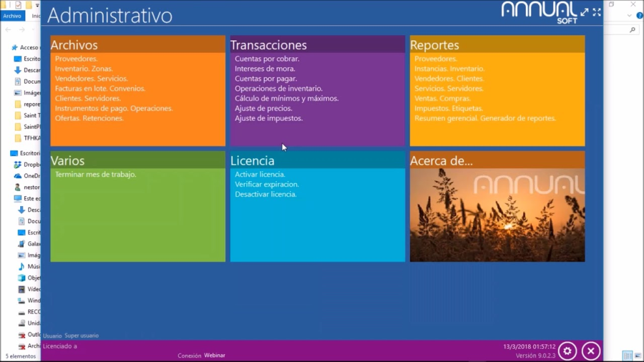Viewport: 644px width, 362px height.
Task: Click the Dropbox icon in Explorer sidebar
Action: (x=18, y=165)
